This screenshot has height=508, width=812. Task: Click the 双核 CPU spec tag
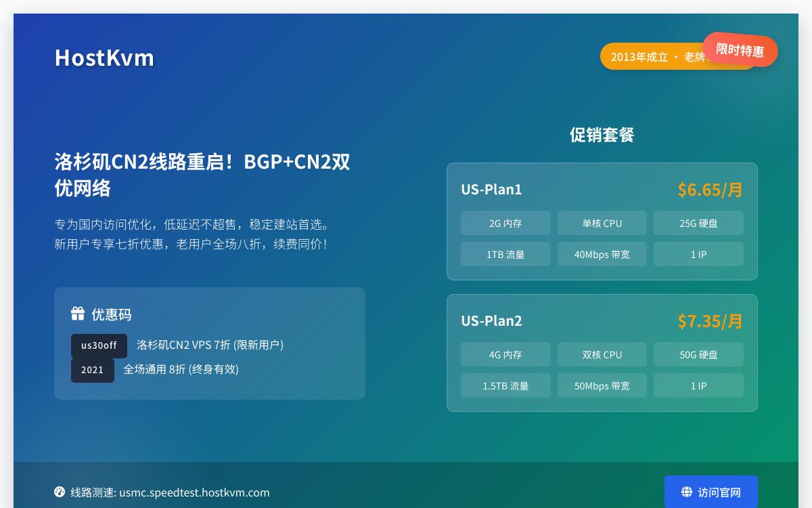point(602,354)
